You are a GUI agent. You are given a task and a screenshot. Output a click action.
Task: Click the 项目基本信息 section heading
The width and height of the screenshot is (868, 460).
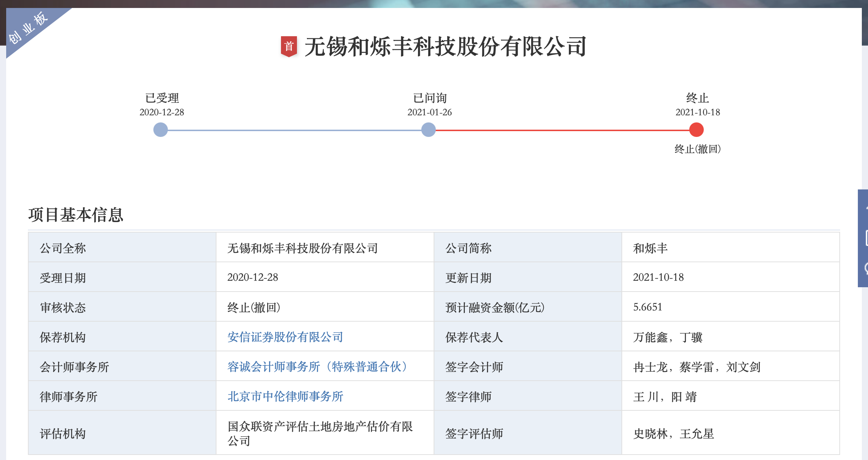(x=76, y=215)
